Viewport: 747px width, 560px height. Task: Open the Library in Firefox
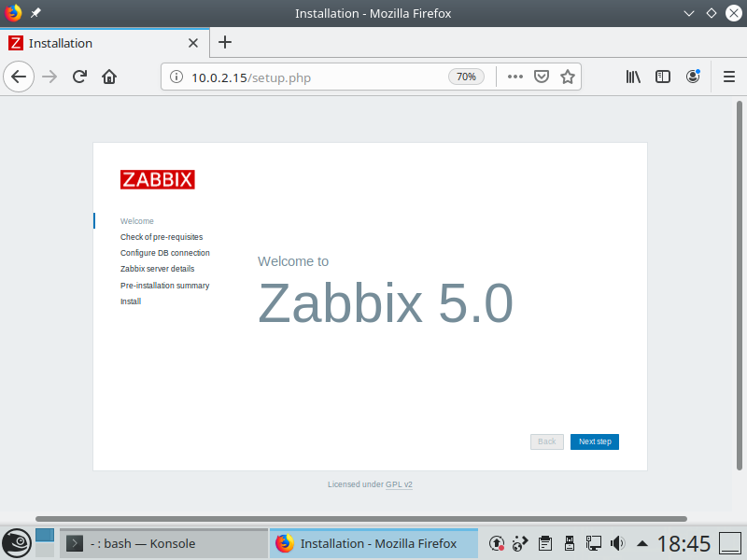coord(633,77)
